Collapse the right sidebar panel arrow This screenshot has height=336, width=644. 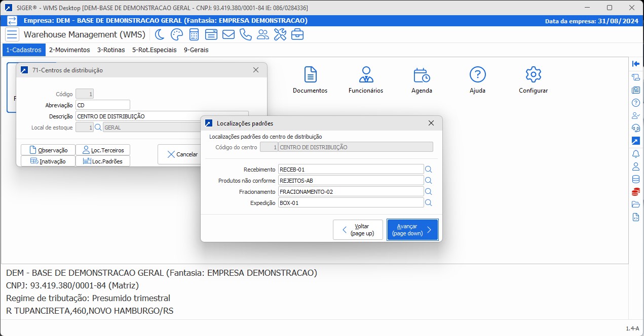click(636, 64)
